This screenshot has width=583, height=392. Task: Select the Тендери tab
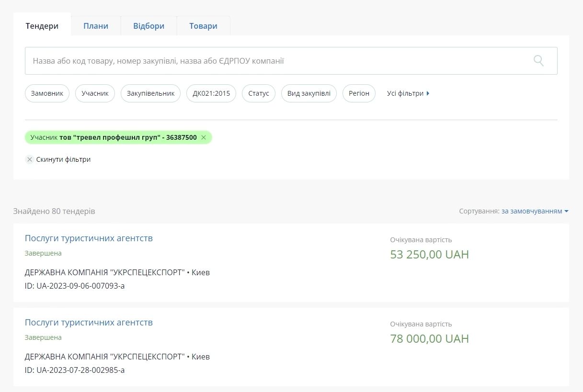(x=42, y=26)
